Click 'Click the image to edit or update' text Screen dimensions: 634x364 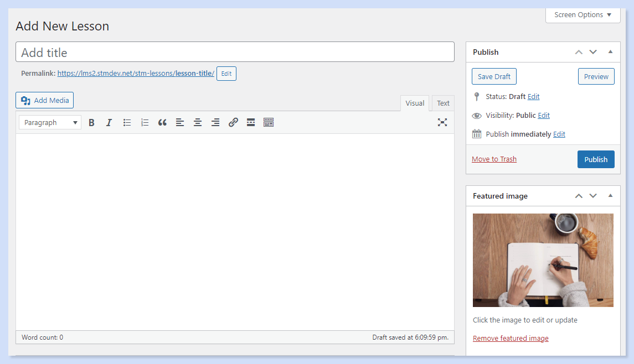525,320
